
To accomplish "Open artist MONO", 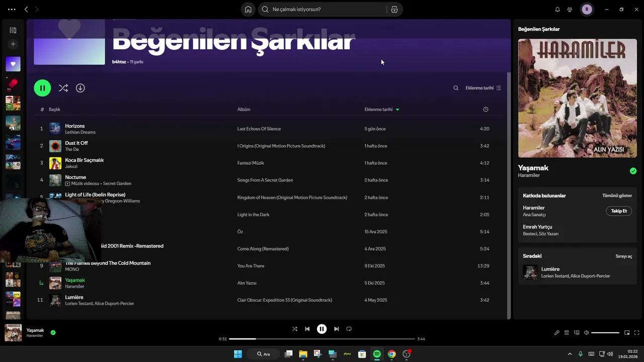I will point(71,269).
